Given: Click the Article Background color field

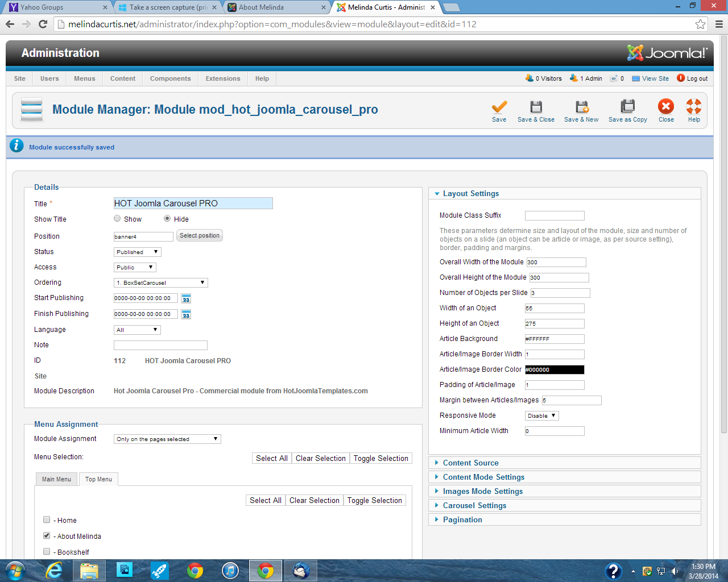Looking at the screenshot, I should coord(555,339).
